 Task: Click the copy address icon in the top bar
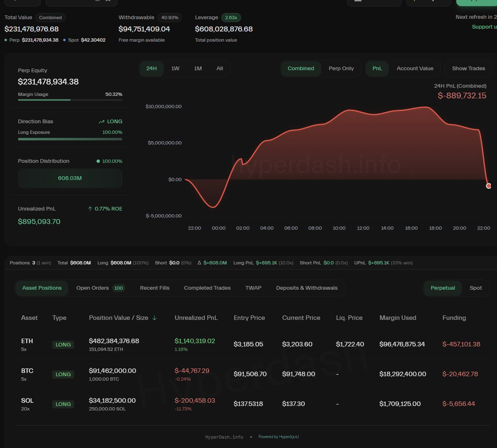97,2
